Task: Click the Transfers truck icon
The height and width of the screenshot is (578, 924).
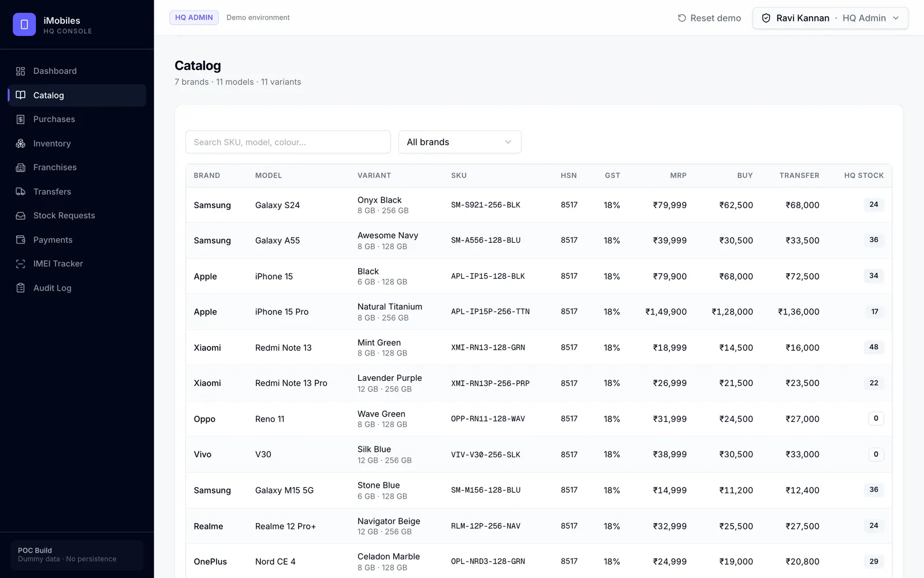Action: [21, 191]
